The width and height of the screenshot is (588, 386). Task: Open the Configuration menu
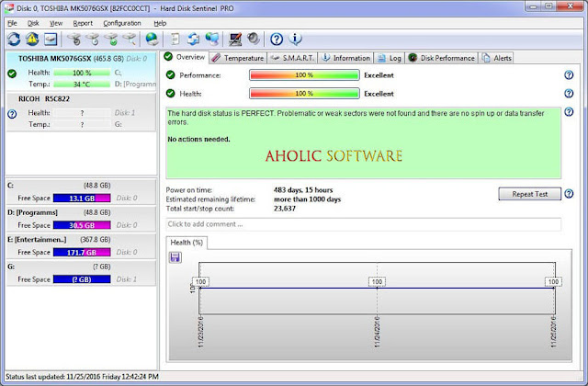click(122, 23)
